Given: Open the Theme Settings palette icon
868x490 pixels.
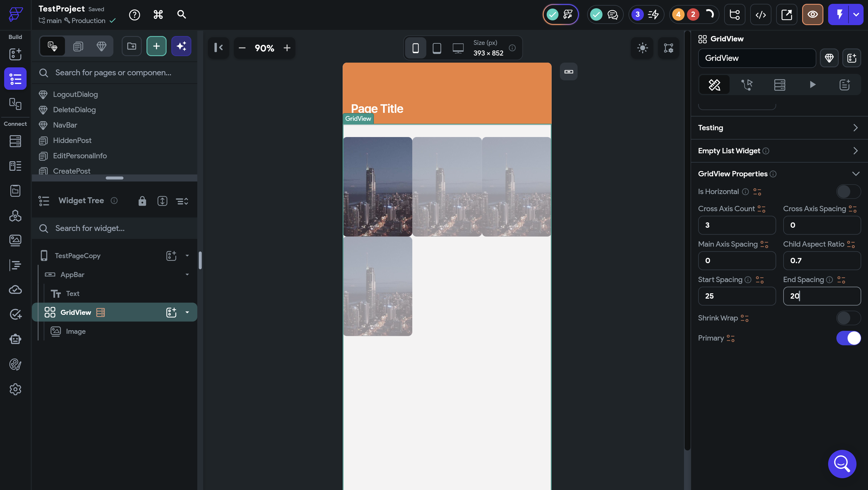Looking at the screenshot, I should 15,364.
